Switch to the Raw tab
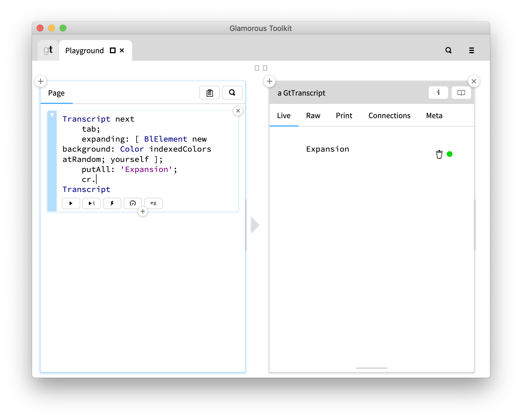522x420 pixels. click(x=313, y=116)
